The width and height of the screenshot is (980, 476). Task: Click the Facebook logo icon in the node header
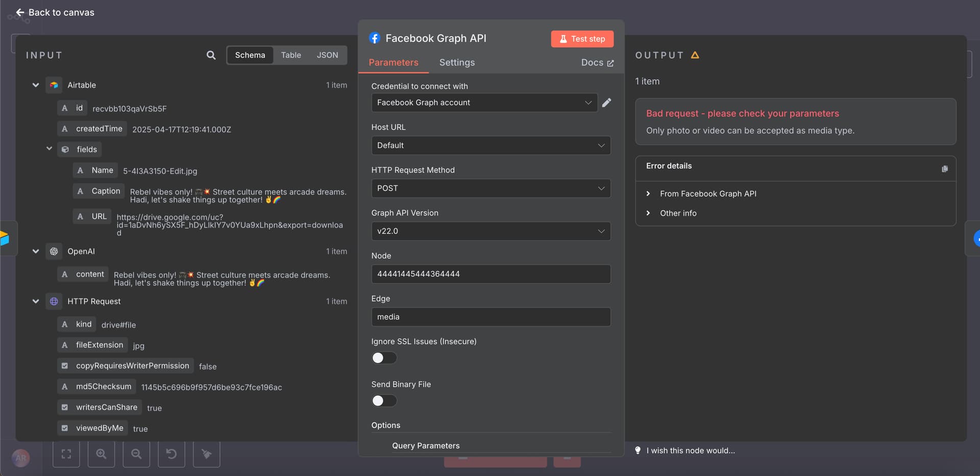click(x=375, y=38)
